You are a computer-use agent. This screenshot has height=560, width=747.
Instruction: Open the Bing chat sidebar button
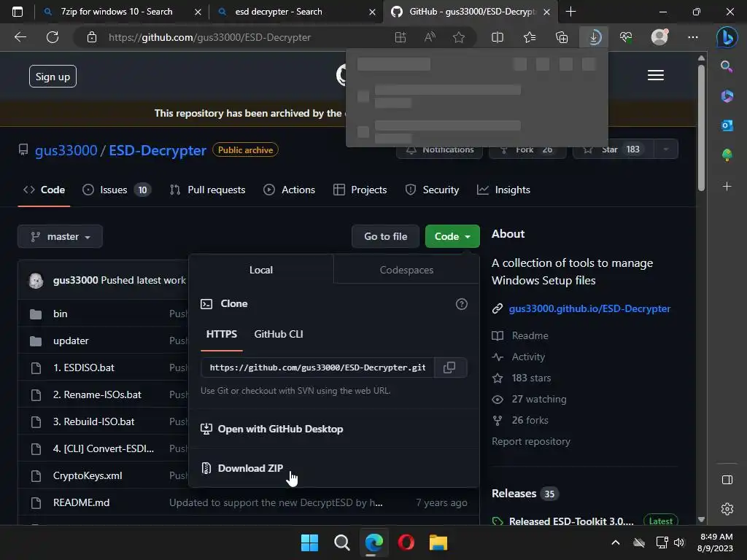pyautogui.click(x=727, y=37)
